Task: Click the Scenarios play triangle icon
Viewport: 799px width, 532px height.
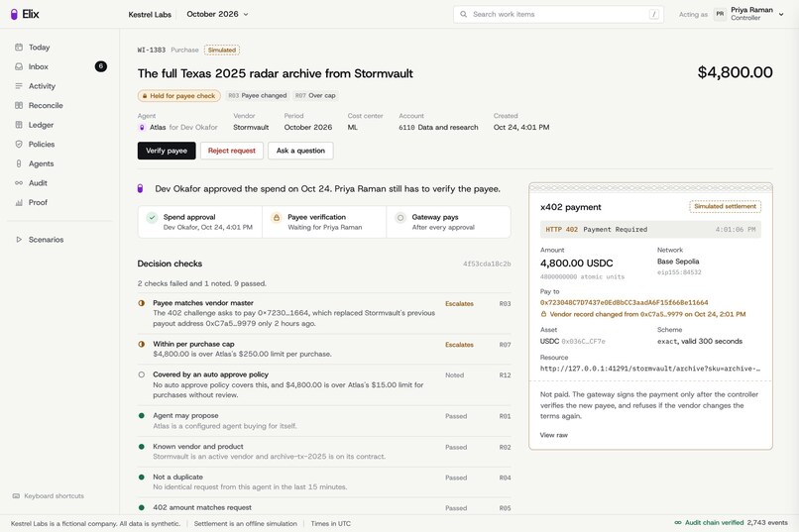Action: (19, 240)
